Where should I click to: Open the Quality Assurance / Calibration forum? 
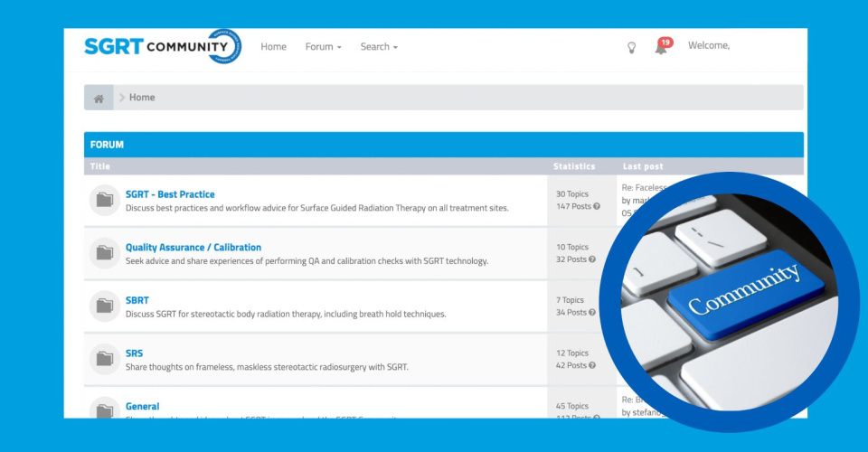[x=193, y=248]
